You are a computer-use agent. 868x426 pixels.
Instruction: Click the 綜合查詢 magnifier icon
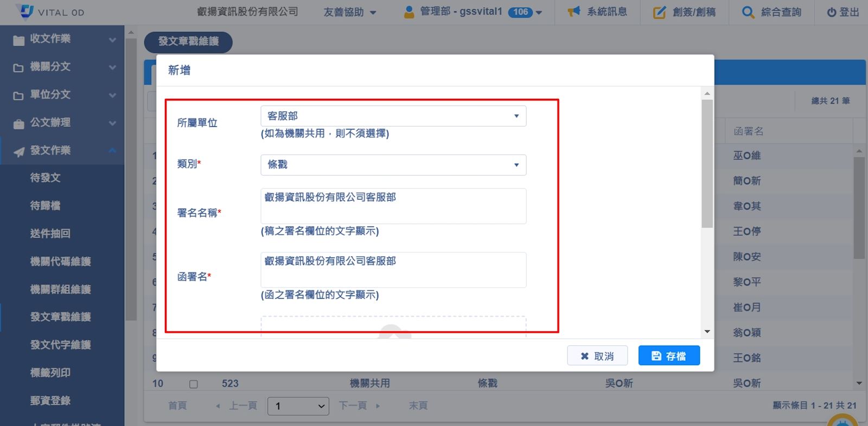tap(748, 12)
